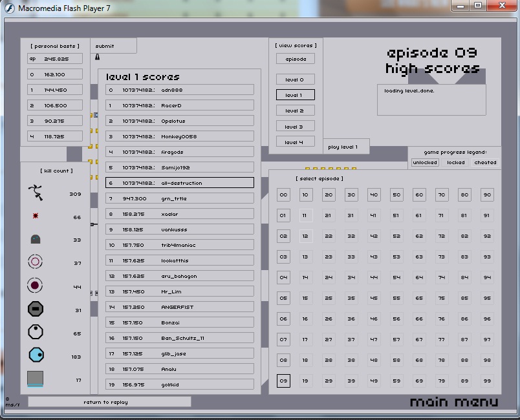
Task: Go back to the main menu
Action: pyautogui.click(x=453, y=402)
